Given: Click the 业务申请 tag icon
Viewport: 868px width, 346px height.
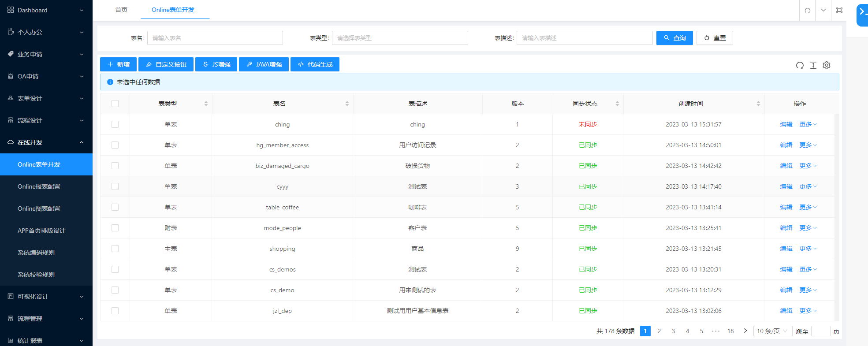Looking at the screenshot, I should tap(11, 54).
